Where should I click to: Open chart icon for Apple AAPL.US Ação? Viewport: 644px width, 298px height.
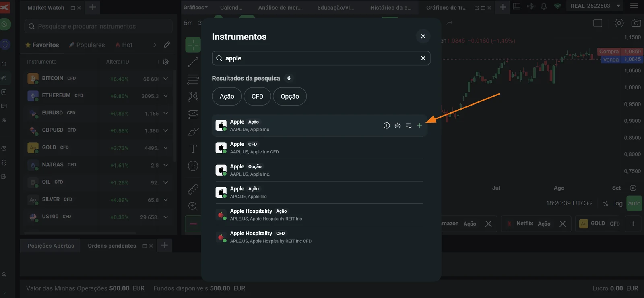[x=398, y=126]
